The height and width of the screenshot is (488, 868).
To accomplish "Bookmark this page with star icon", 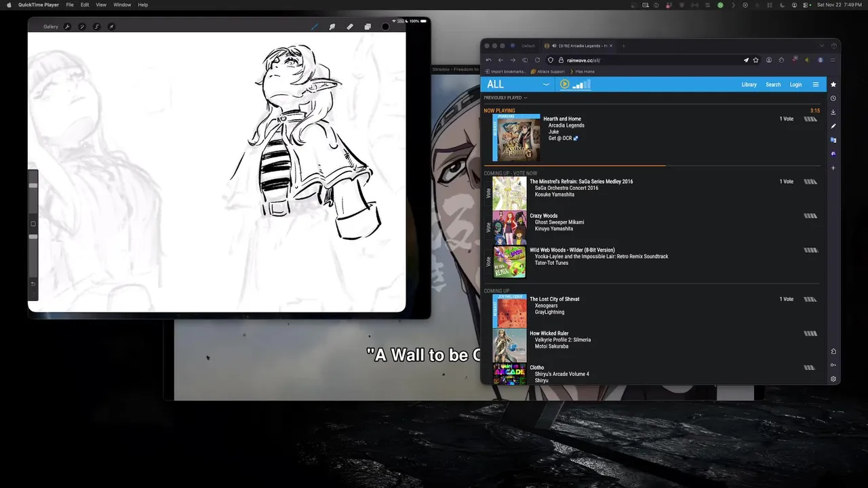I will click(755, 60).
